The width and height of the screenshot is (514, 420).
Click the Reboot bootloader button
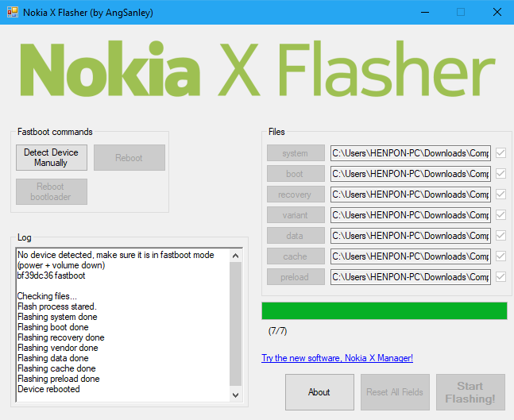click(52, 191)
